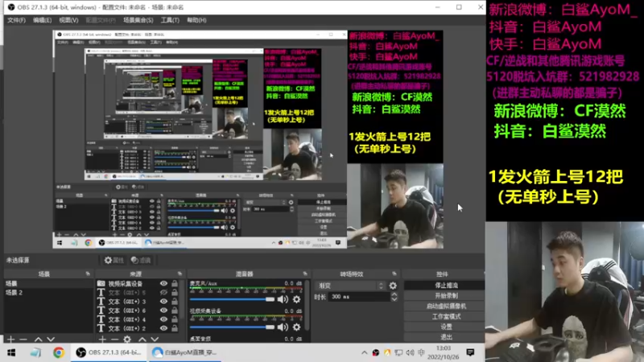Move the selected source down
This screenshot has width=644, height=362.
(x=155, y=339)
